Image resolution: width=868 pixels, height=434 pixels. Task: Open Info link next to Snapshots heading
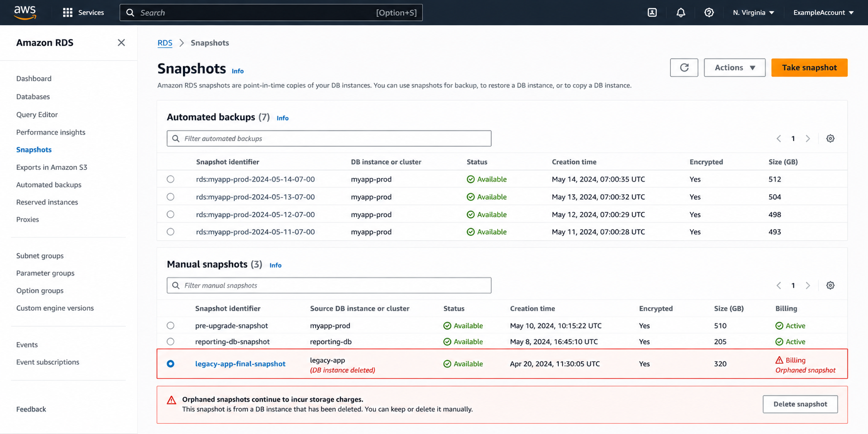coord(238,71)
